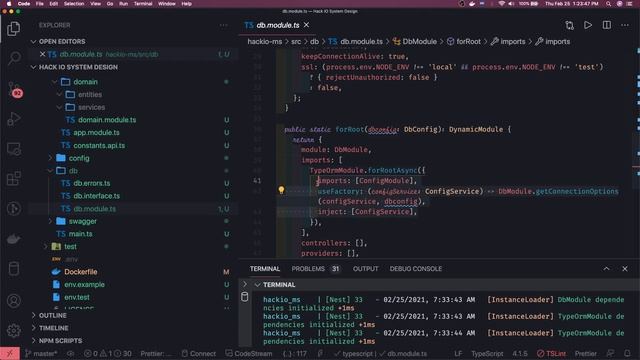Click TypeScript language mode in status bar

click(x=487, y=353)
